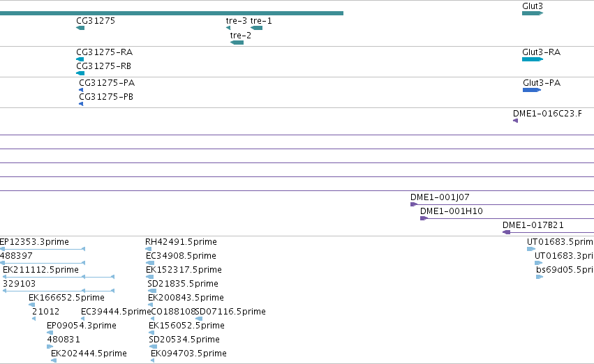Select the UT01683.5prime EST arrow
Viewport: 594px width, 364px height.
click(531, 249)
